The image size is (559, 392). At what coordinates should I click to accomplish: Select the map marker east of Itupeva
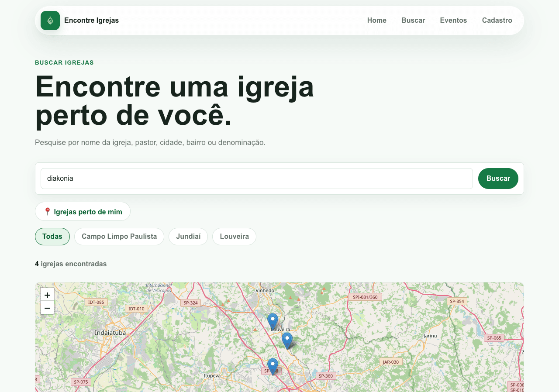pyautogui.click(x=273, y=367)
